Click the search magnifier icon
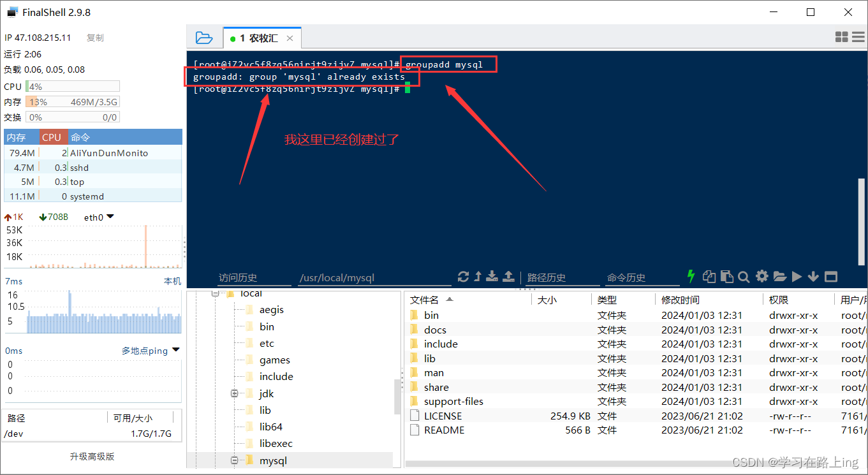The width and height of the screenshot is (868, 475). pos(744,276)
